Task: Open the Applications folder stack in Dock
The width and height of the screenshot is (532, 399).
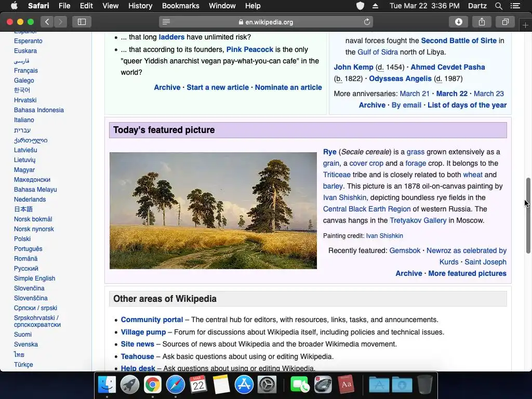Action: tap(379, 385)
